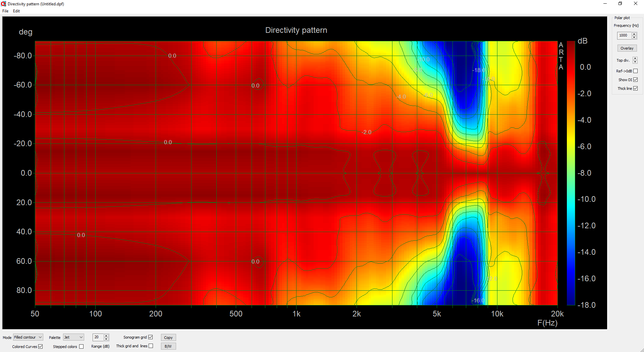Image resolution: width=644 pixels, height=352 pixels.
Task: Open the Edit menu
Action: 16,11
